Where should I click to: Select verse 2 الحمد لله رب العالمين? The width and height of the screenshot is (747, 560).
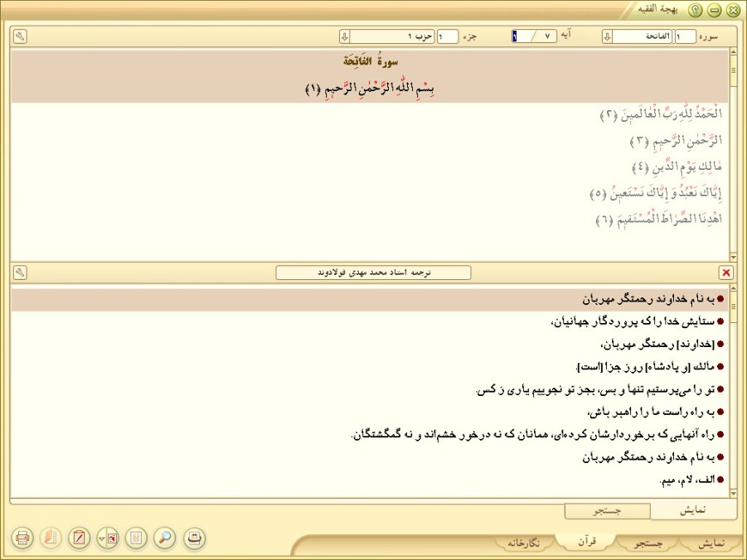(662, 114)
